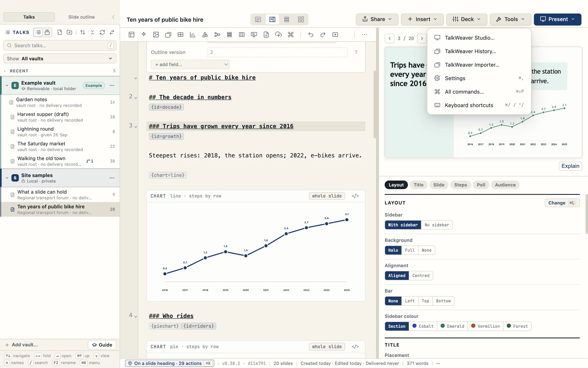Click the command symbol toolbar icon

291,35
